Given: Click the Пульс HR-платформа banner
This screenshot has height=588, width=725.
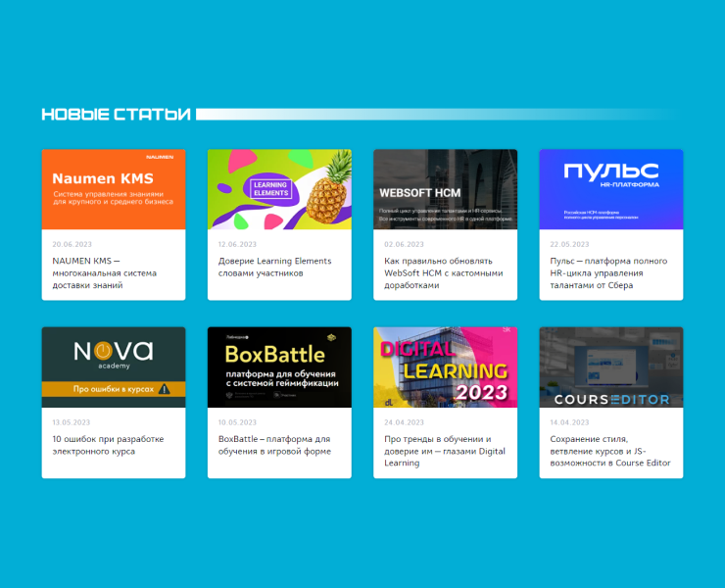Looking at the screenshot, I should click(x=610, y=189).
